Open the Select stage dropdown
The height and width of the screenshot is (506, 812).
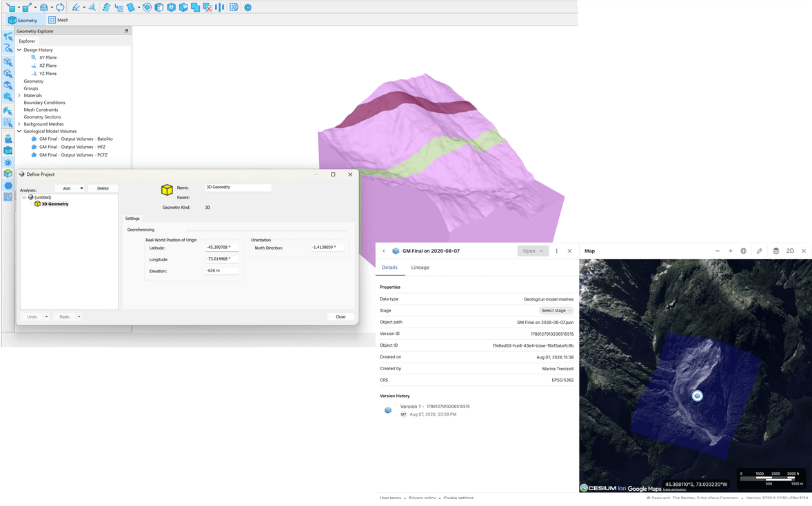(556, 311)
